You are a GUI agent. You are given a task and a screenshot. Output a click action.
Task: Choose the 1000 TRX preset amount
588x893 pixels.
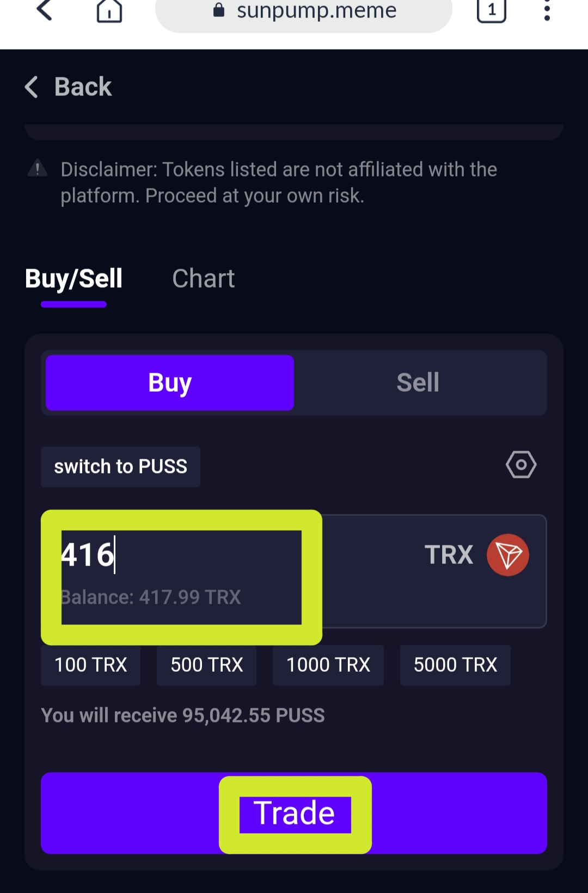pyautogui.click(x=328, y=665)
